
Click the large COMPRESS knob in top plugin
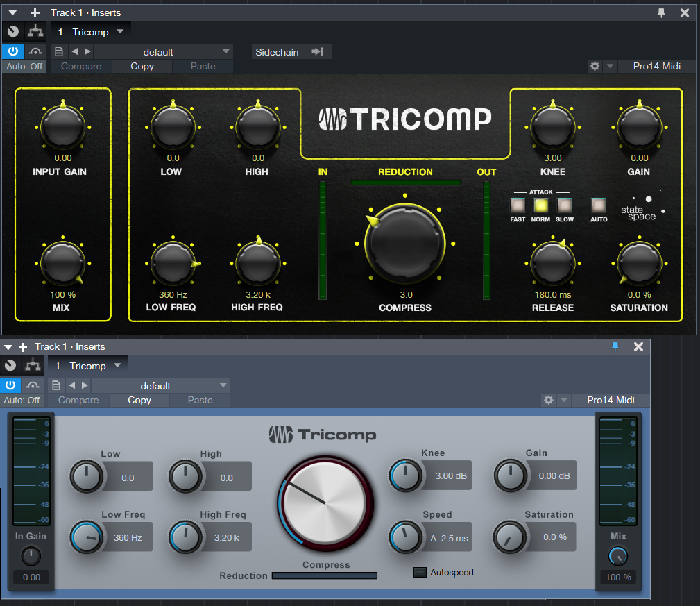405,244
